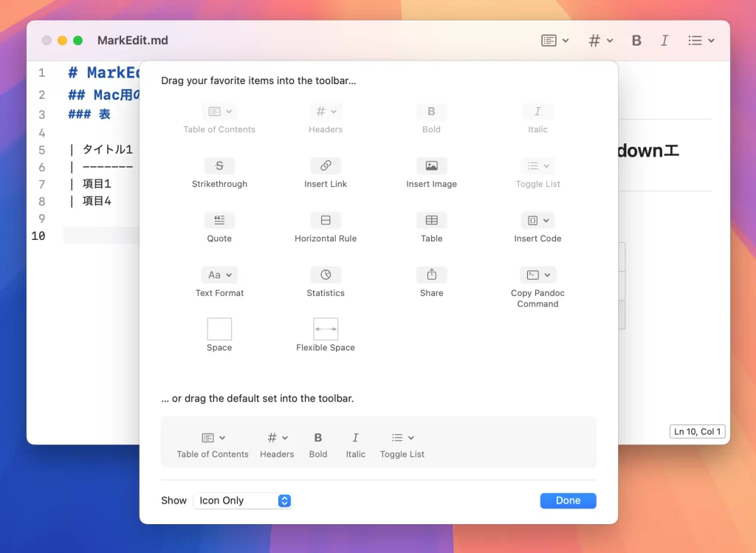Viewport: 756px width, 553px height.
Task: Click the MarkEdit.md window title
Action: (133, 41)
